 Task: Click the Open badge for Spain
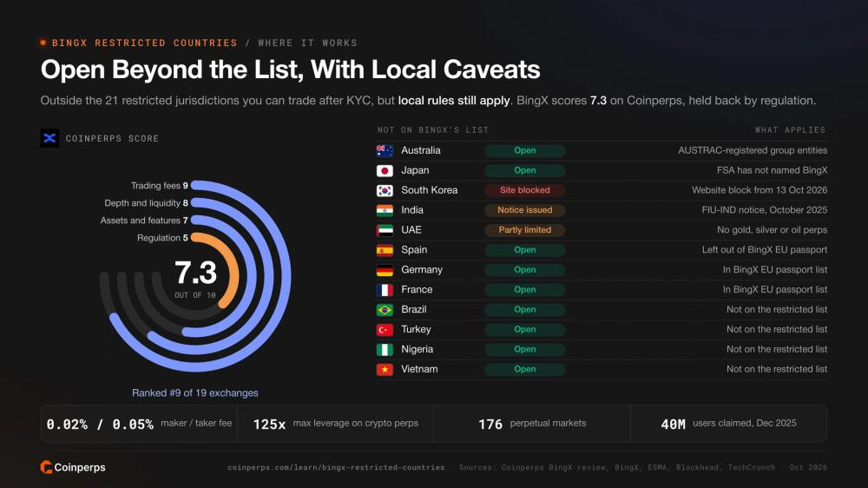525,250
